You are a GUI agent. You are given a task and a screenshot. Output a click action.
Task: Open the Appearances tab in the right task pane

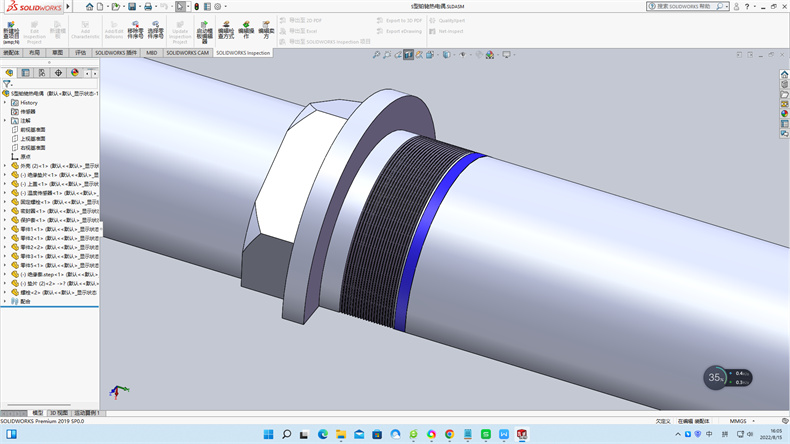click(x=784, y=113)
